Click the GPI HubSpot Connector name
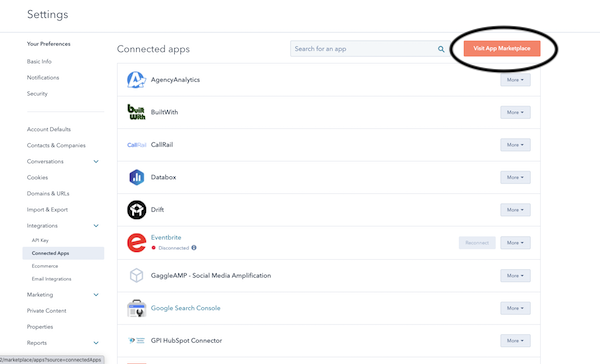Viewport: 600px width, 364px height. 186,341
